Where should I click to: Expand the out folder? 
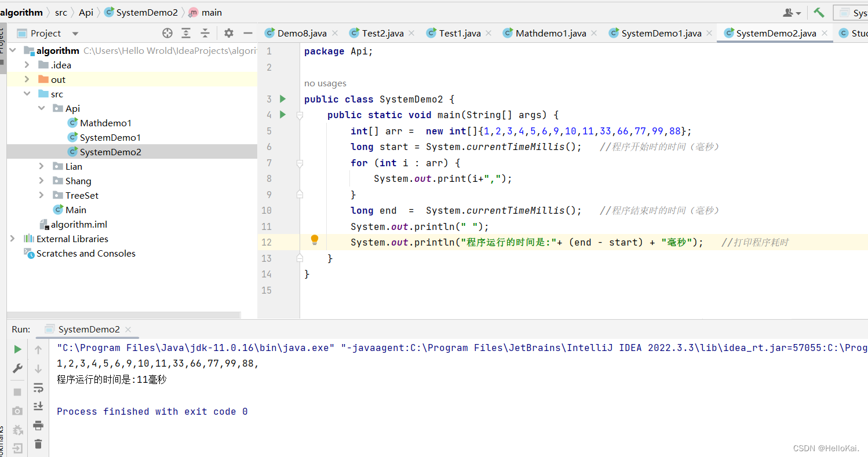pyautogui.click(x=27, y=79)
